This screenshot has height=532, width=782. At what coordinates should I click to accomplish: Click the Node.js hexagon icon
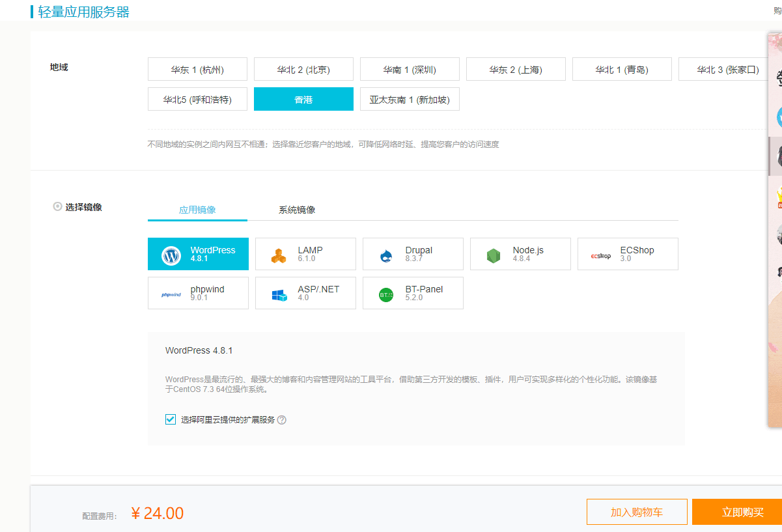(494, 256)
